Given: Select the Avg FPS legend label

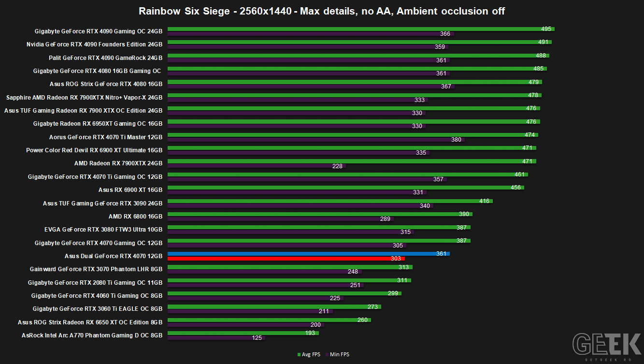Looking at the screenshot, I should 311,355.
